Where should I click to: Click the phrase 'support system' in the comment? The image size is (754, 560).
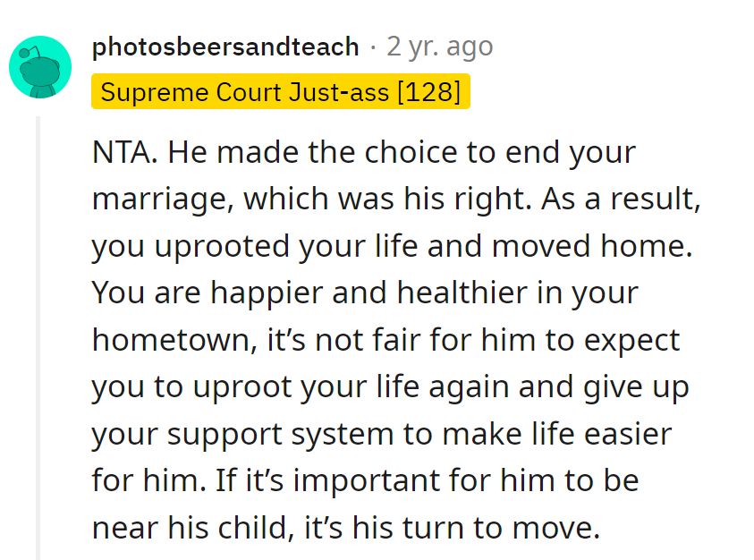point(280,435)
